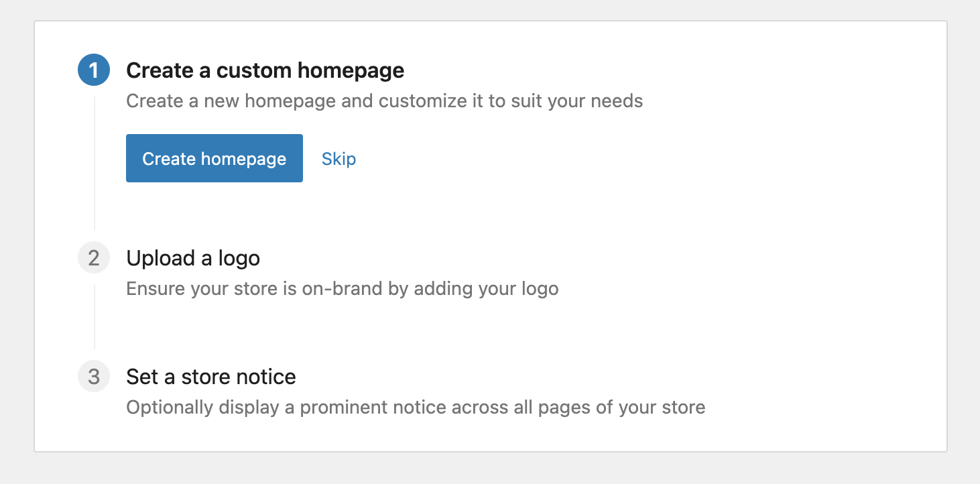Click the 'Ensure your store is on-brand' description

342,289
